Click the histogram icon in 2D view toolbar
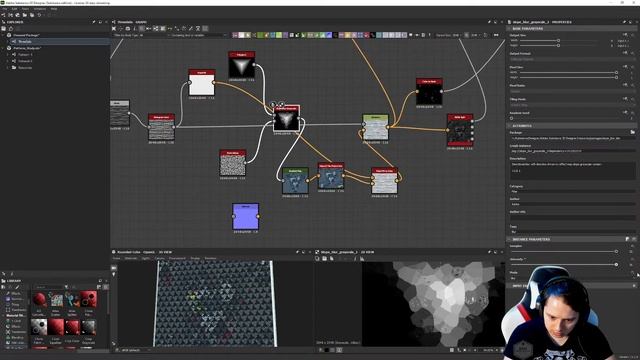Screen dimensions: 640x360 [x=362, y=258]
